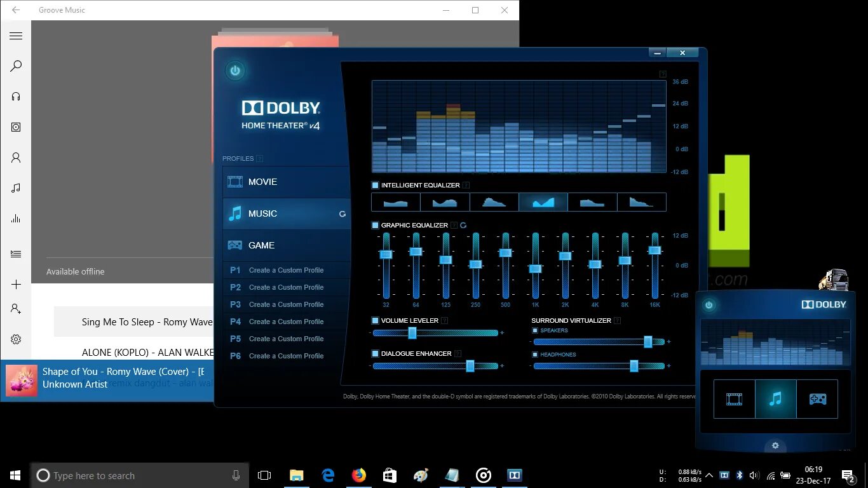Toggle Surround Virtualizer Headphones checkbox

click(x=535, y=355)
